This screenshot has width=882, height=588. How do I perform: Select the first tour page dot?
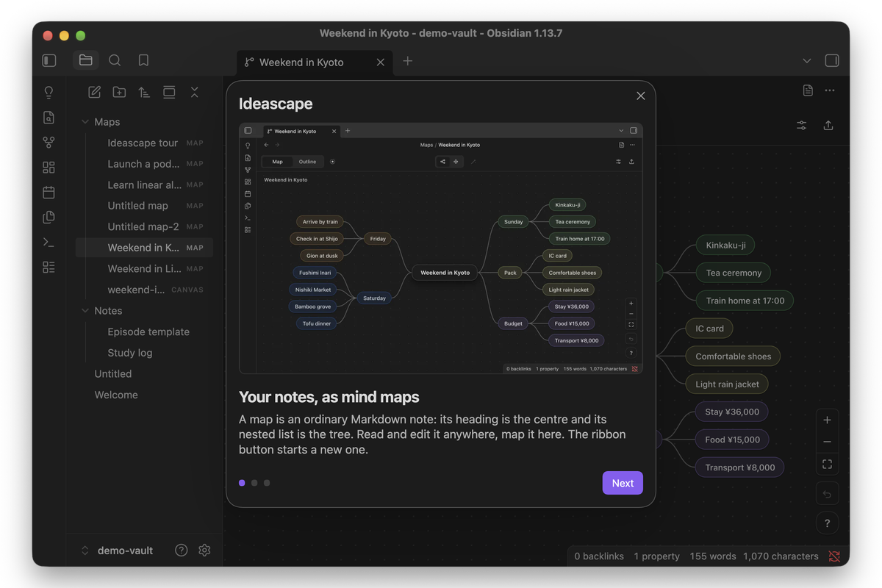point(242,483)
